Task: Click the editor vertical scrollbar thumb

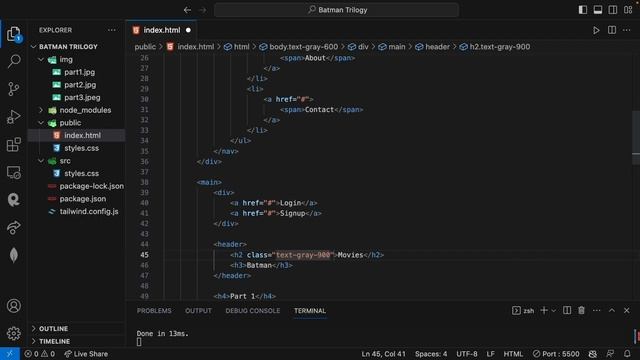Action: click(x=636, y=138)
